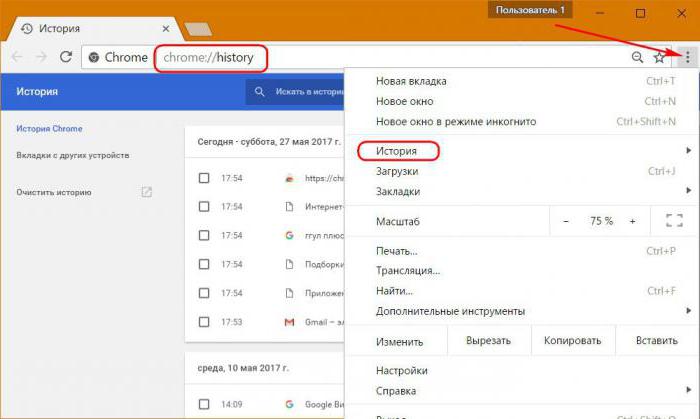Screen dimensions: 700x419
Task: Open a new tab with the tab strip button
Action: 198,29
